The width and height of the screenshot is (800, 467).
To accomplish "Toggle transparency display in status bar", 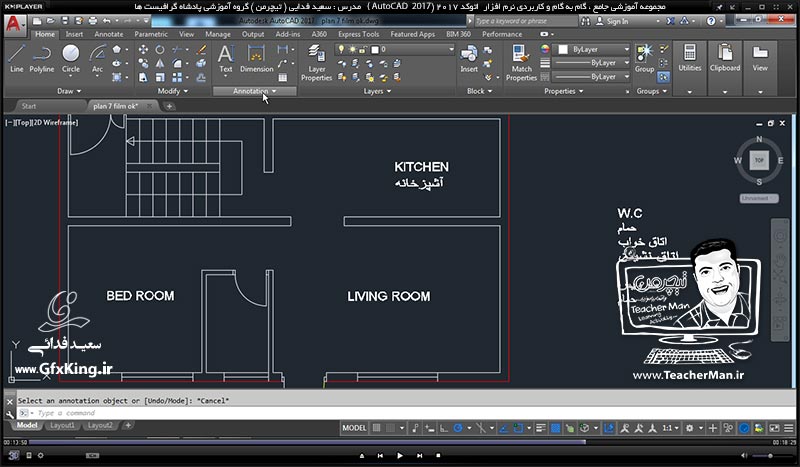I will click(x=555, y=428).
